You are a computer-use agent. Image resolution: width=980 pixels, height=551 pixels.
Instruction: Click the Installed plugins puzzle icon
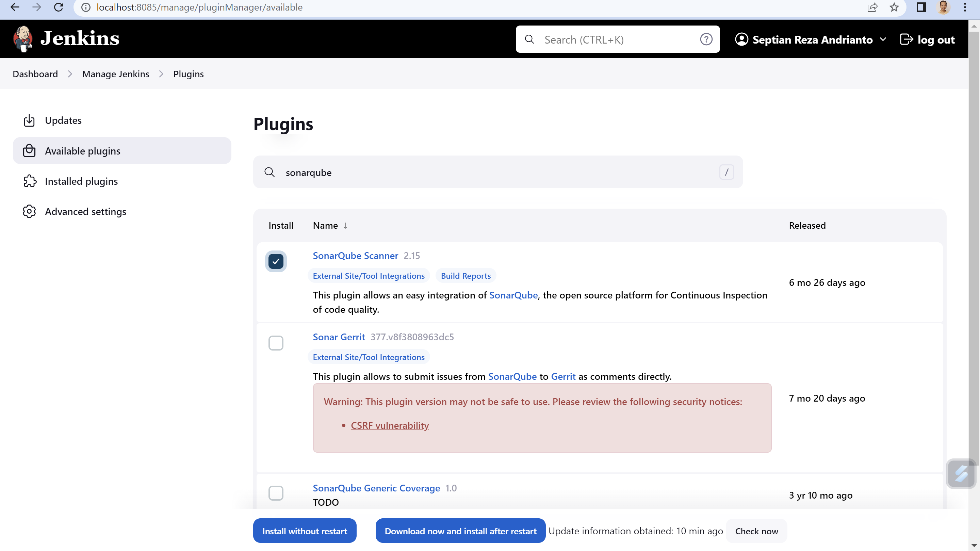coord(29,181)
